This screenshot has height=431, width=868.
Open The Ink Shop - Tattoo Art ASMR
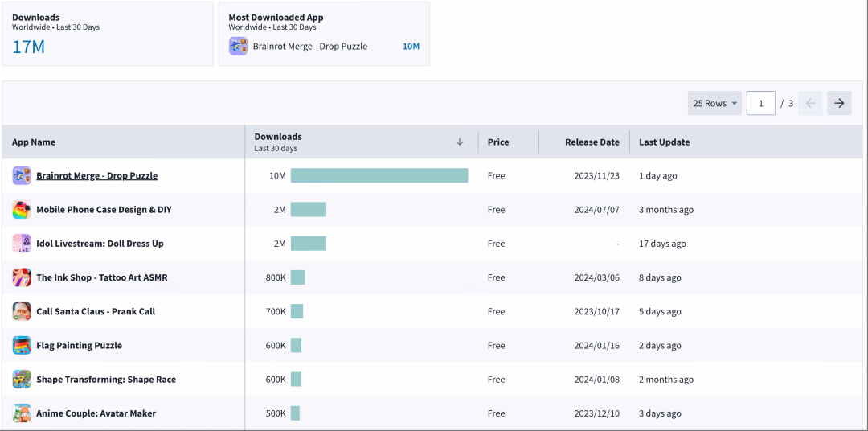(102, 277)
